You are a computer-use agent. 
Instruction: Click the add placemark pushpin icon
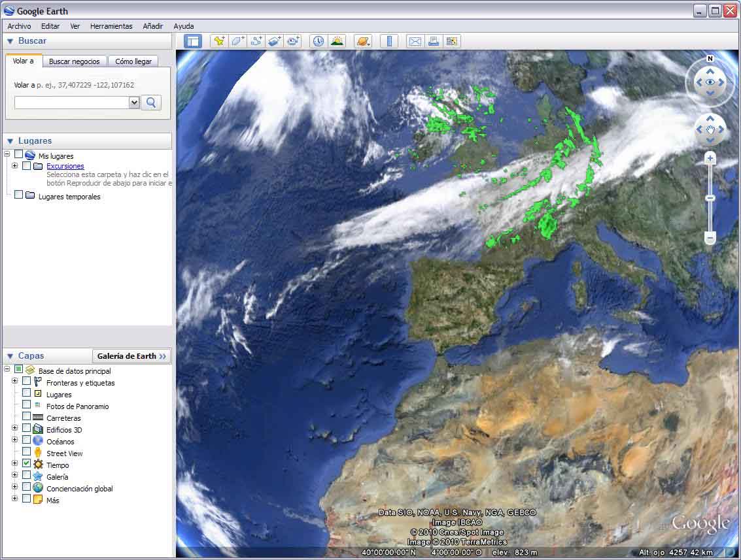point(219,41)
